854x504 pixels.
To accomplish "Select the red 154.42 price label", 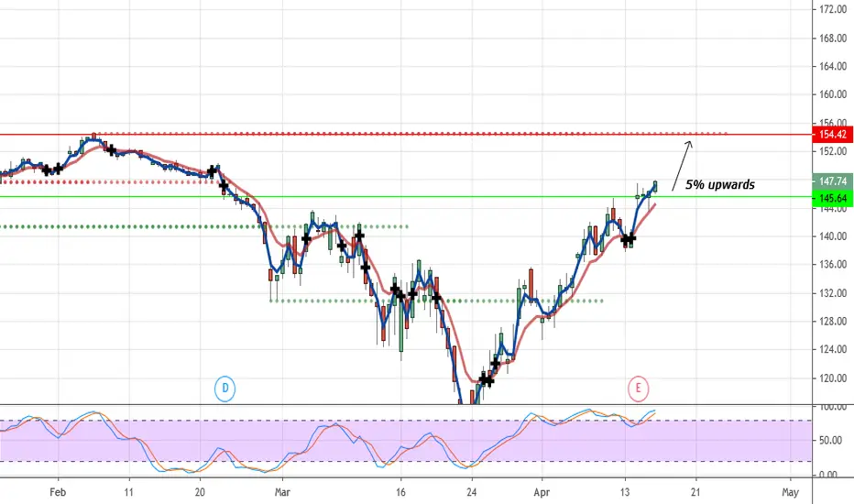I will 832,135.
